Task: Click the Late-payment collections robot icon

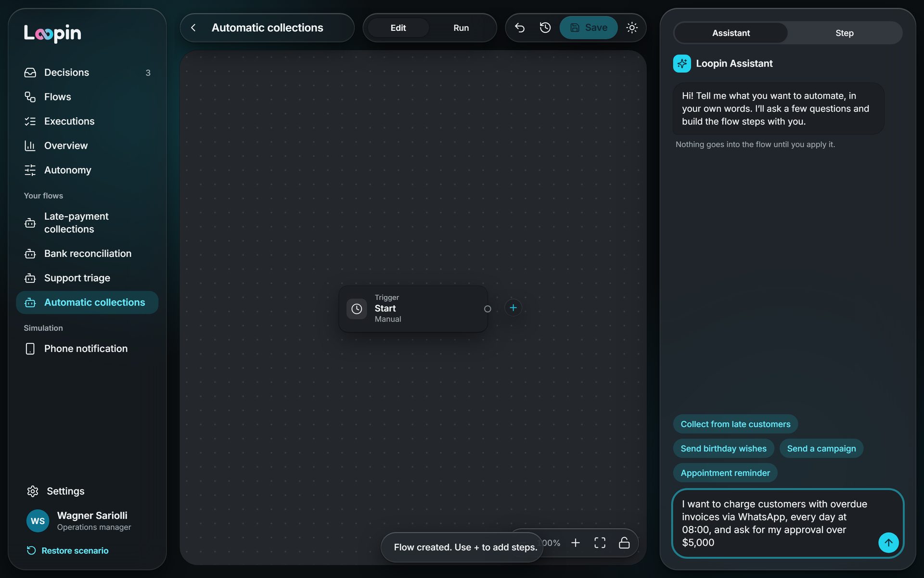Action: (30, 223)
